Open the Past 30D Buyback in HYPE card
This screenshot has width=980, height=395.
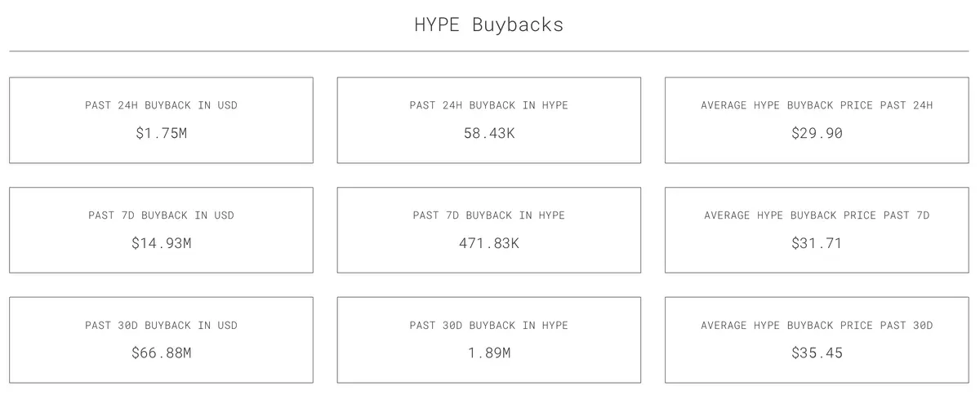click(x=489, y=340)
